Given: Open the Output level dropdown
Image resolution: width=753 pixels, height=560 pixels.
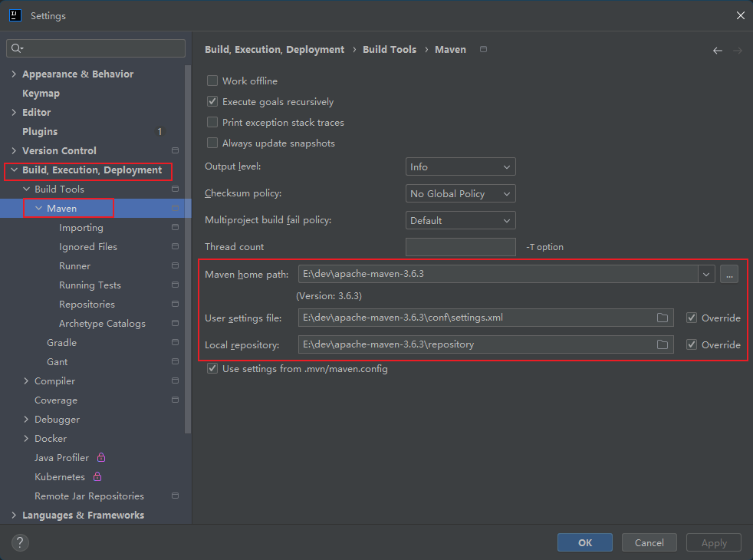Looking at the screenshot, I should coord(460,166).
